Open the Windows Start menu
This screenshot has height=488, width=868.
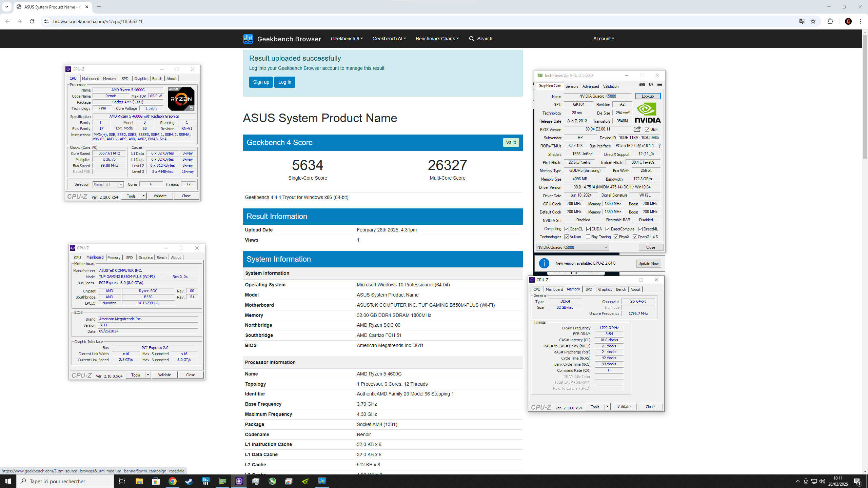tap(8, 481)
